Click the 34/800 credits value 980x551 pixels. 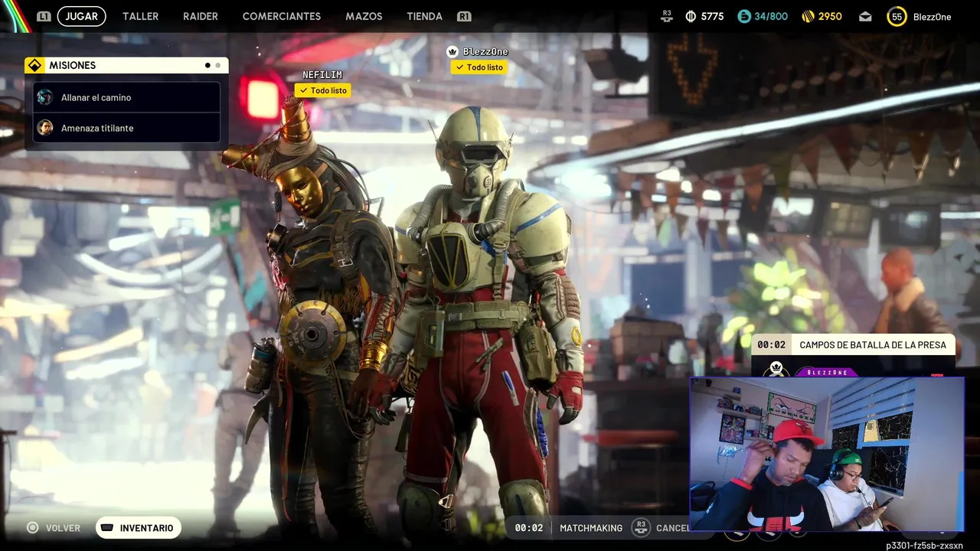coord(771,16)
